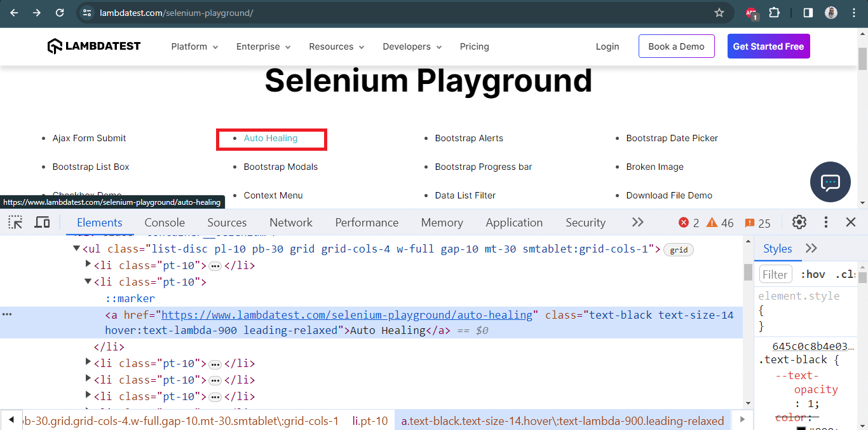Type in the Styles filter input field

click(x=775, y=274)
